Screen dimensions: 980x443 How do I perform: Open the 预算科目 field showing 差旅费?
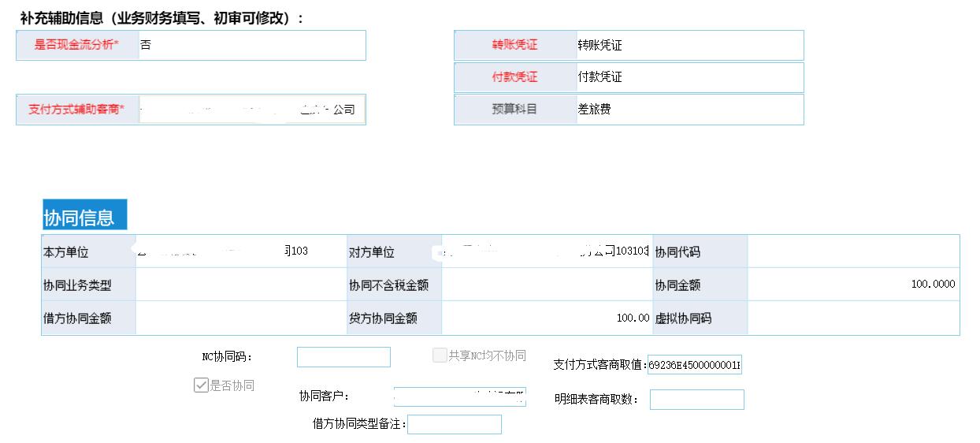(688, 110)
